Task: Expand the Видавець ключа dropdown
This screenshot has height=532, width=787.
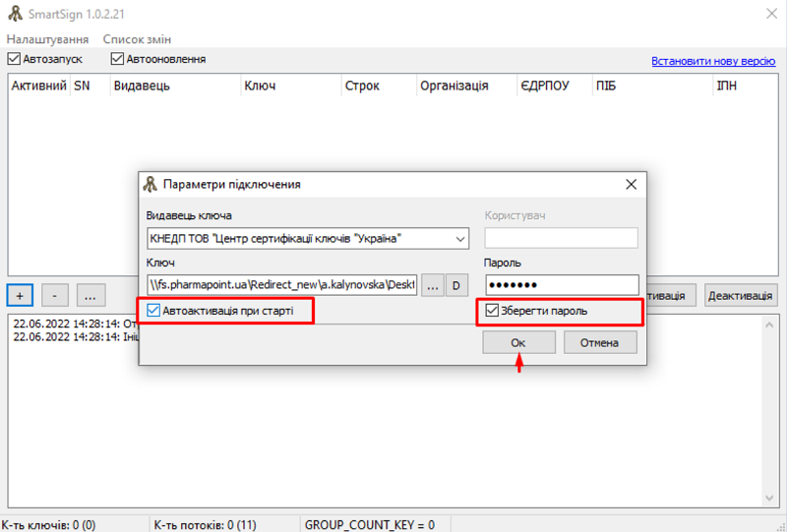Action: 460,239
